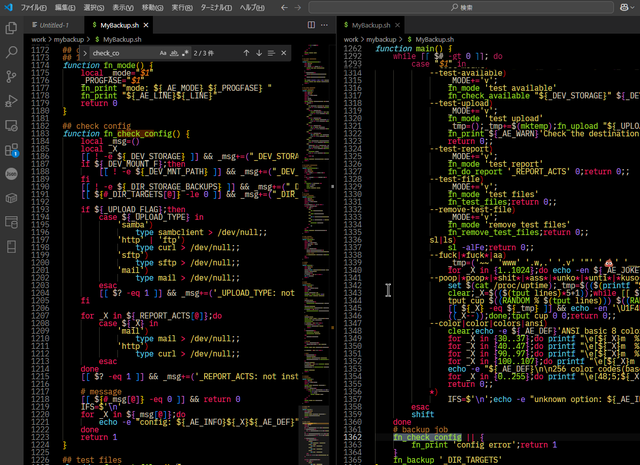Open the ファイル (File) menu
The image size is (640, 465).
coord(34,6)
